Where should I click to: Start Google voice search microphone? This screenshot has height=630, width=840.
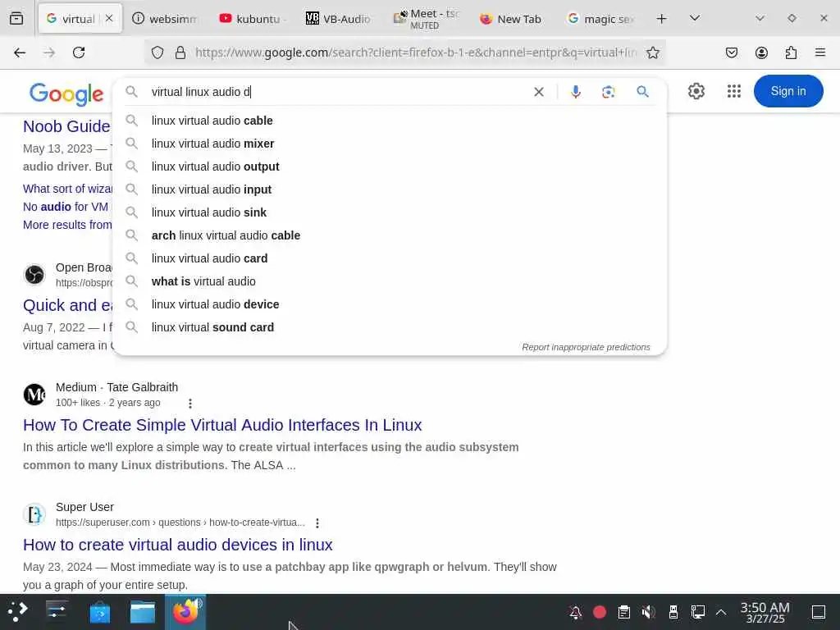[x=576, y=92]
